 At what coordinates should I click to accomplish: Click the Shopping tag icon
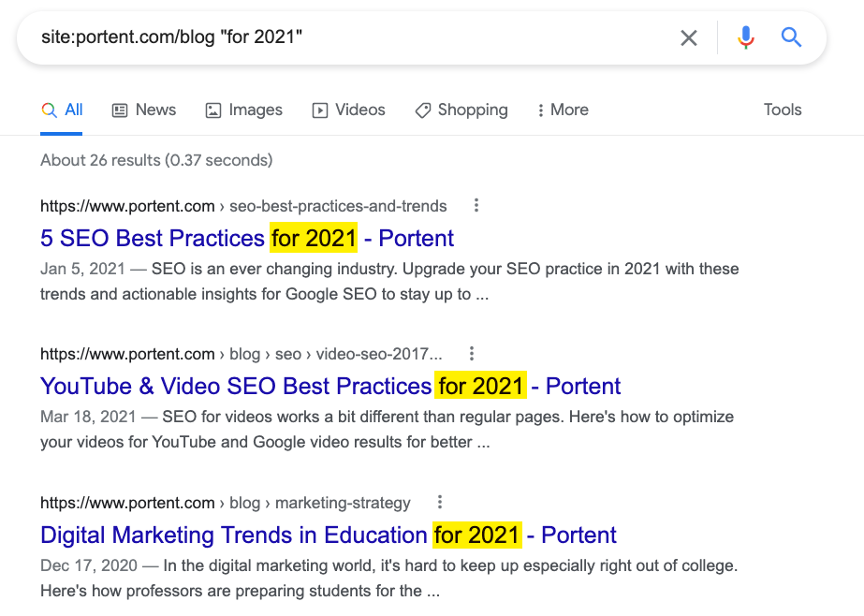coord(422,110)
